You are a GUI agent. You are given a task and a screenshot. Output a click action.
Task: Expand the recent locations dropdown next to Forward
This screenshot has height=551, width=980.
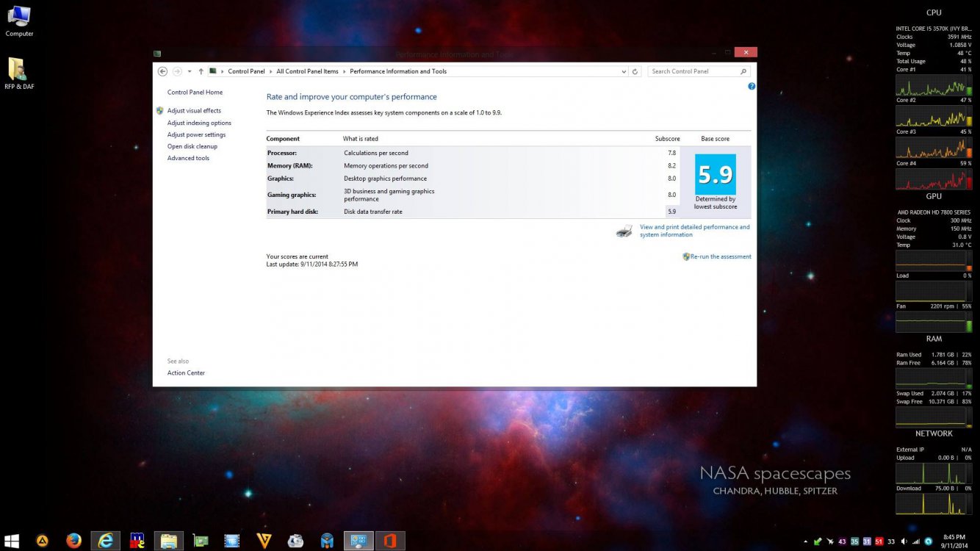(x=190, y=71)
